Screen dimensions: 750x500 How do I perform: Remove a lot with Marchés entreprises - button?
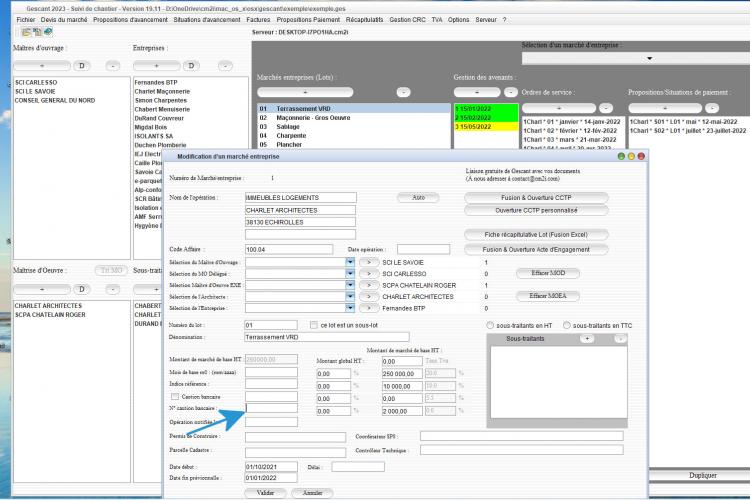(403, 92)
